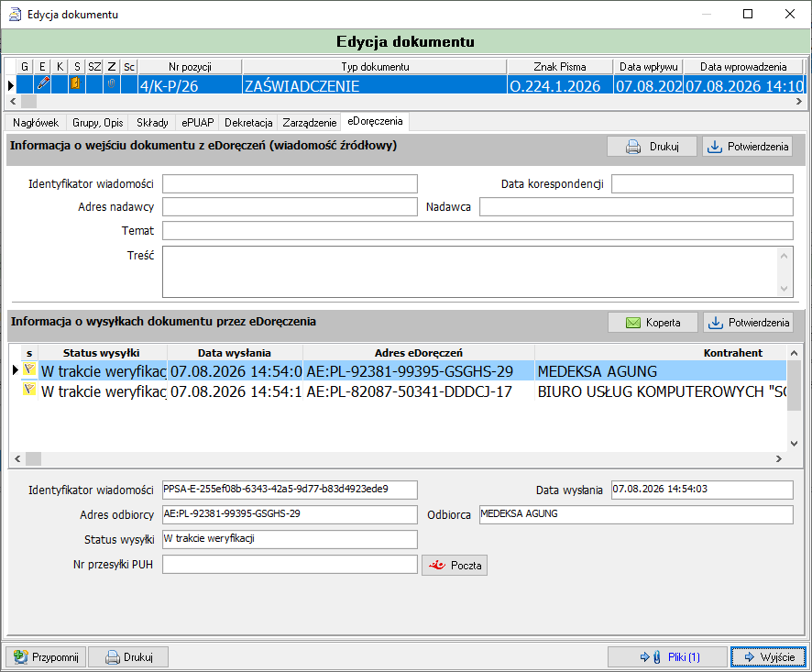Click the Nr pozycji column header
The width and height of the screenshot is (812, 672).
(190, 67)
